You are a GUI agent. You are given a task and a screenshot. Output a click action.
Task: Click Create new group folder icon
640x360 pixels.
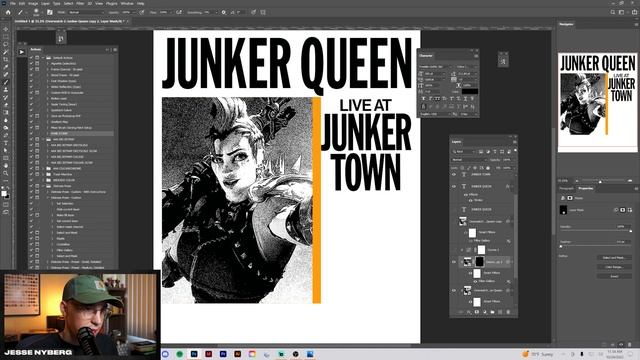click(492, 312)
